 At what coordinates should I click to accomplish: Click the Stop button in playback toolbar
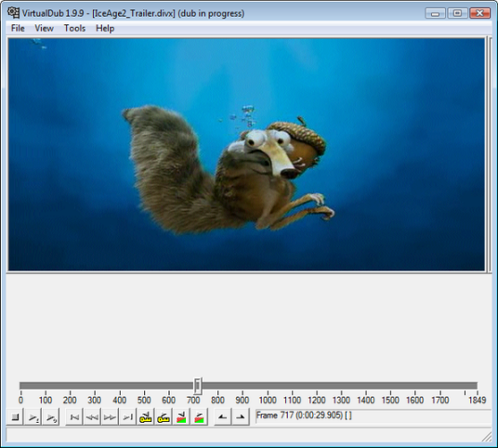point(15,416)
